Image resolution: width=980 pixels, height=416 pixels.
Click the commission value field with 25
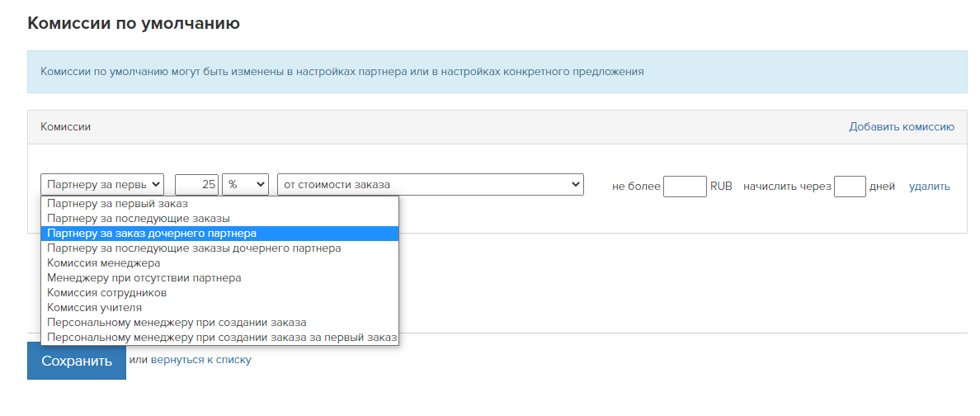[197, 185]
